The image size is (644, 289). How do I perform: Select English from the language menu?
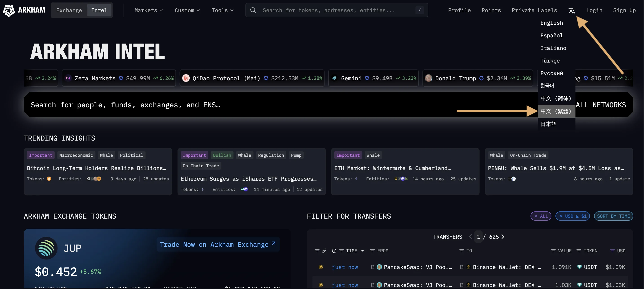pos(557,23)
